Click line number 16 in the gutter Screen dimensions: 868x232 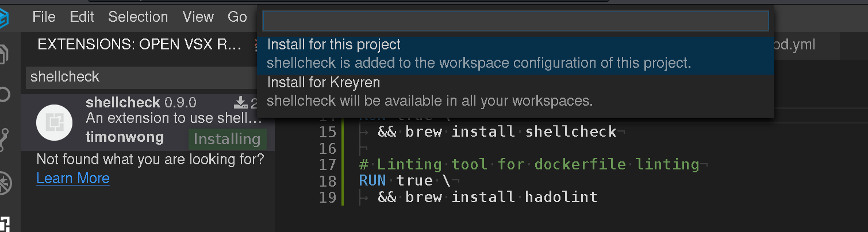pos(327,149)
